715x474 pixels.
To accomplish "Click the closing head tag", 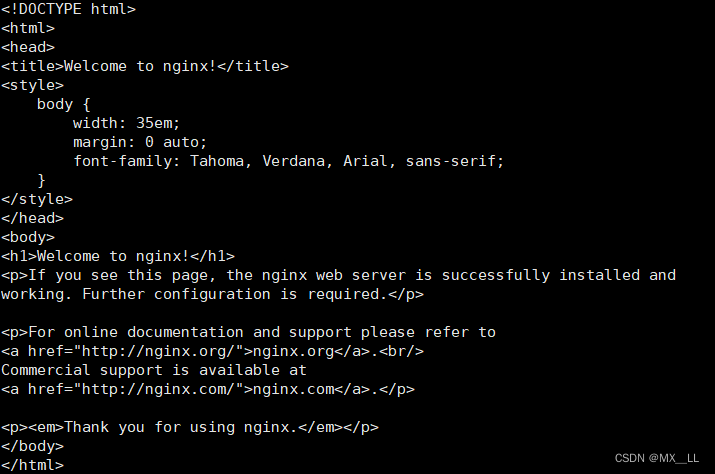I will [x=32, y=218].
